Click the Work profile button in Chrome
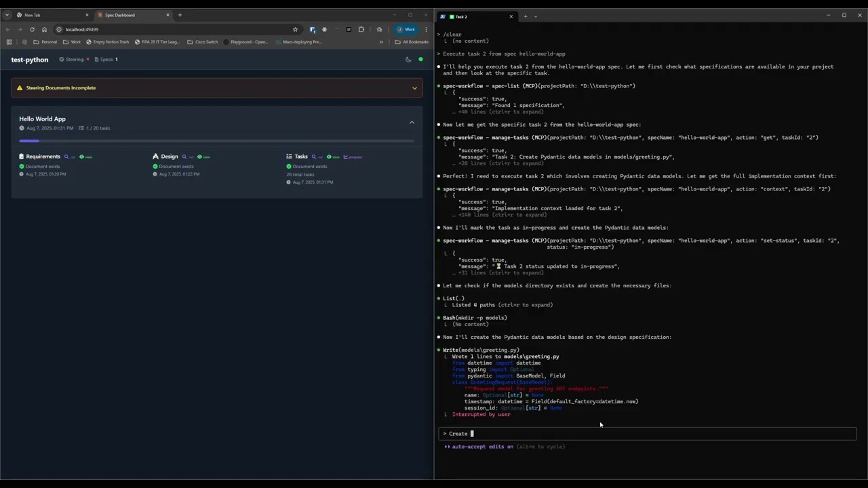Image resolution: width=868 pixels, height=488 pixels. click(x=406, y=29)
